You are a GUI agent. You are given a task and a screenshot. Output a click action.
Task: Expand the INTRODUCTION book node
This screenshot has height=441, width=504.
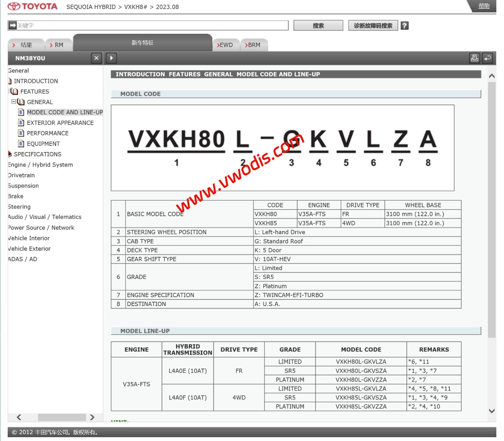point(10,81)
